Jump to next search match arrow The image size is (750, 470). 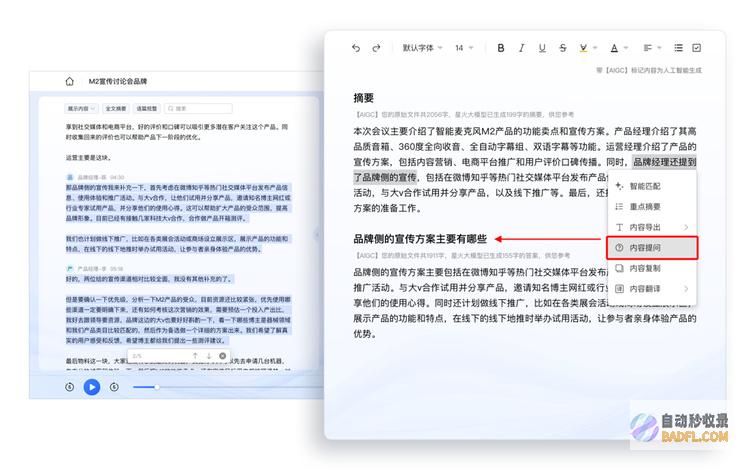pos(209,356)
